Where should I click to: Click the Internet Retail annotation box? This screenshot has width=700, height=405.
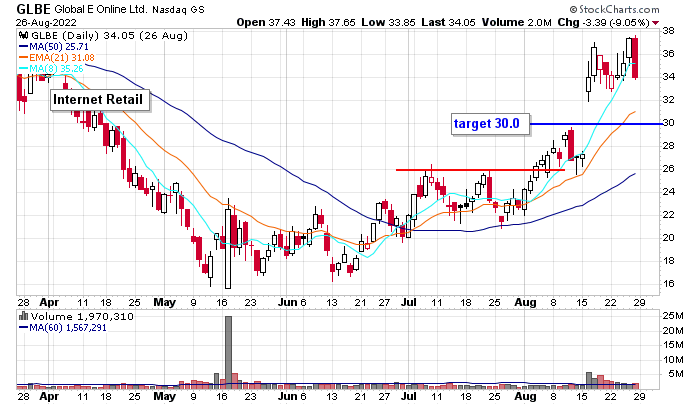pyautogui.click(x=100, y=100)
